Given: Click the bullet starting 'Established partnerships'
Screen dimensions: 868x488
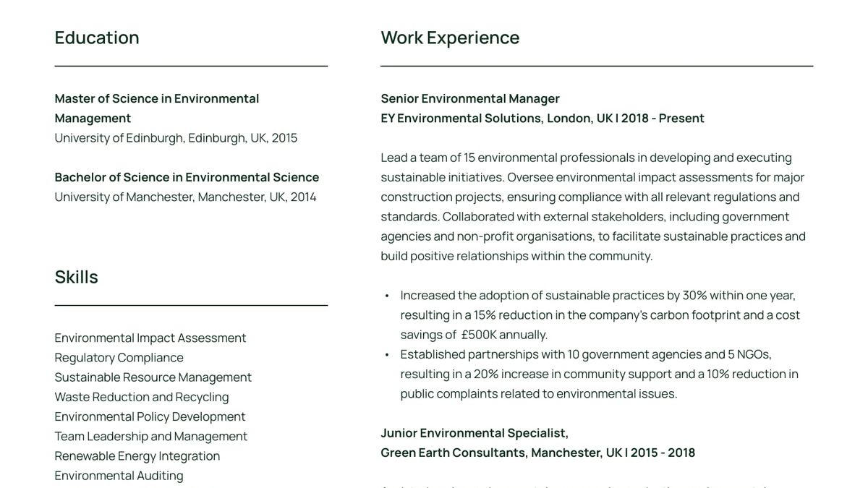Looking at the screenshot, I should click(599, 374).
